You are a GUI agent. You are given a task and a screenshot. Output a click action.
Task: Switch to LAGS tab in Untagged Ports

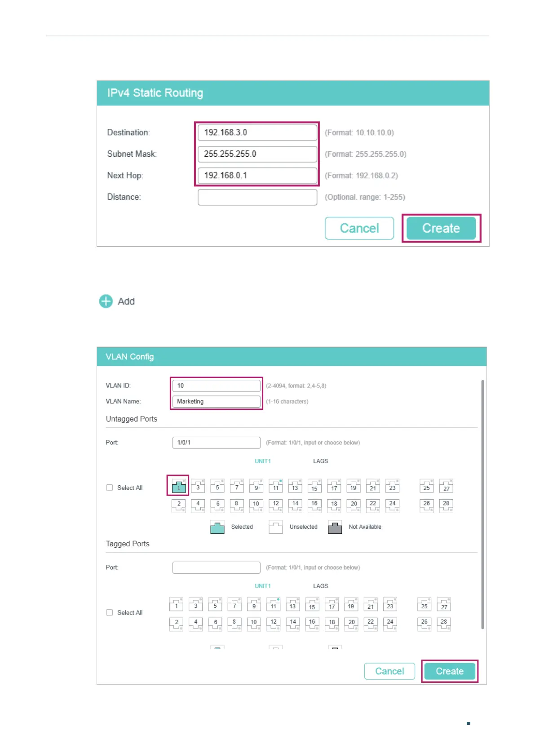[x=320, y=461]
